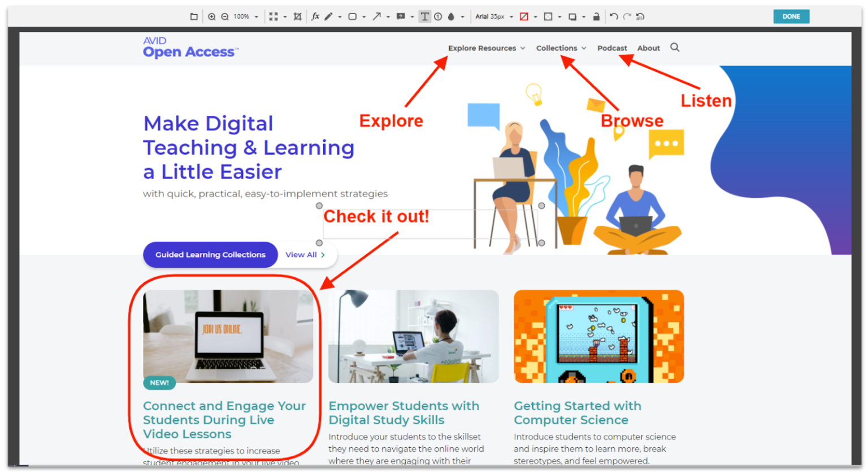This screenshot has width=868, height=475.
Task: Click the website search magnifier icon
Action: tap(675, 47)
